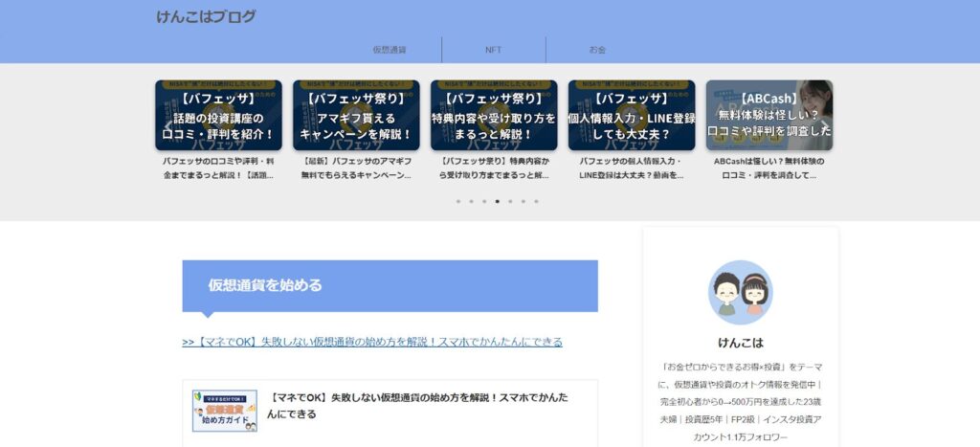The image size is (980, 447).
Task: Open the NFT navigation menu item
Action: [493, 50]
